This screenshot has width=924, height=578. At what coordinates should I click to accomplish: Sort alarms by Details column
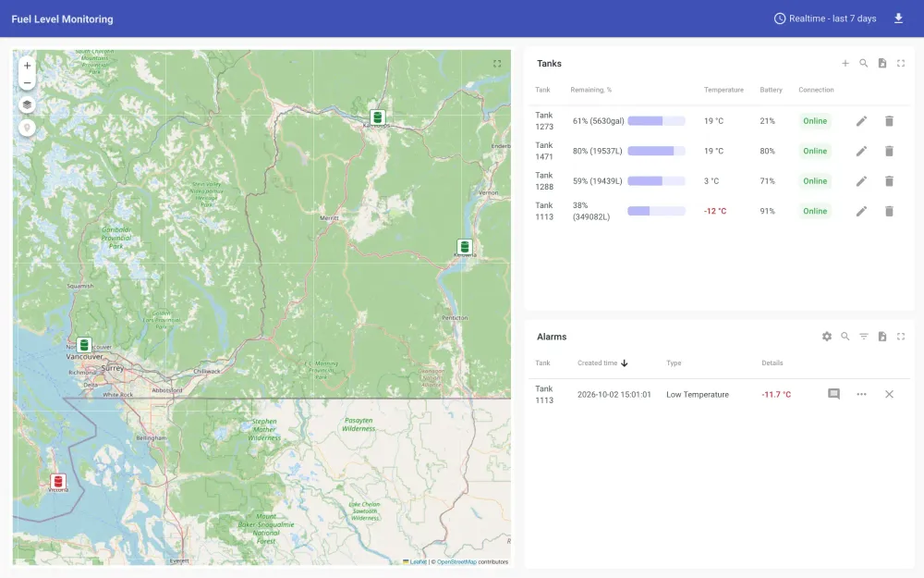(x=772, y=363)
